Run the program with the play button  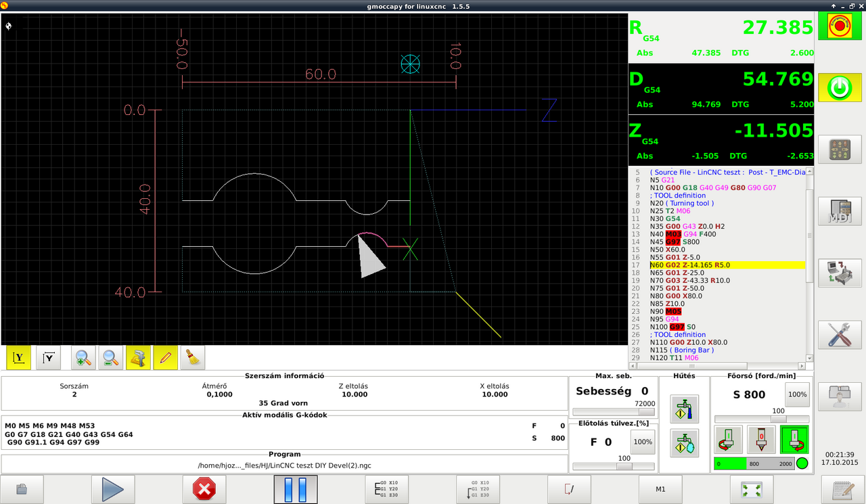click(112, 488)
